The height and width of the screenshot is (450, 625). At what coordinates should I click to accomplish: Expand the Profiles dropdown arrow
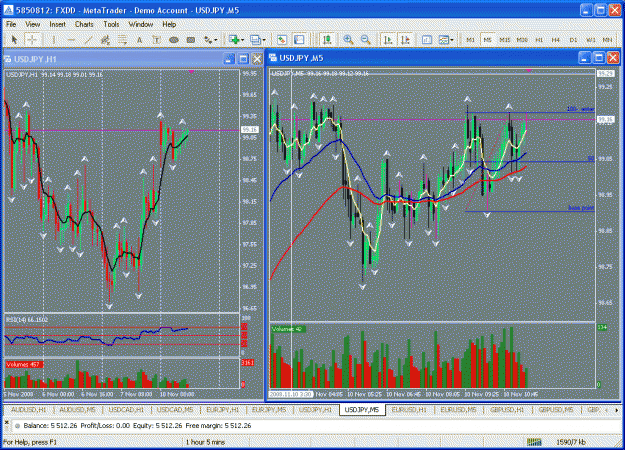click(264, 40)
